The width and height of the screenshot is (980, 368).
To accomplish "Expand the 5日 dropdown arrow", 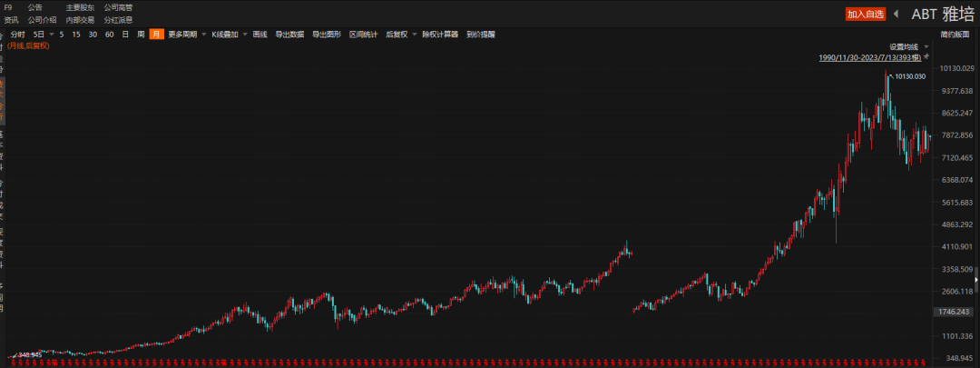I will pos(51,34).
